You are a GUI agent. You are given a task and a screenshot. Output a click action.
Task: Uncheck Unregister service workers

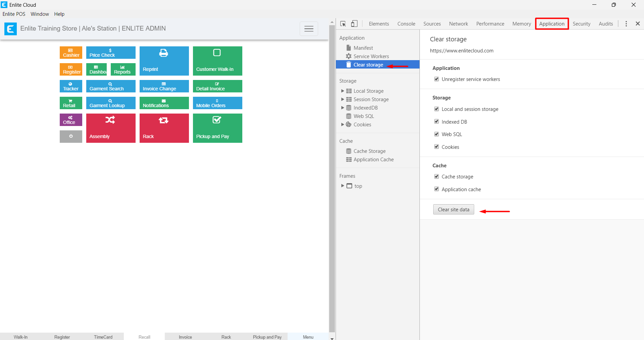pos(437,79)
